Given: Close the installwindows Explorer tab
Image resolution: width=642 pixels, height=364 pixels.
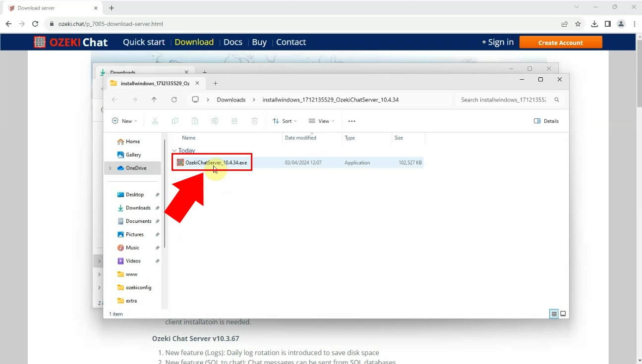Looking at the screenshot, I should [197, 83].
